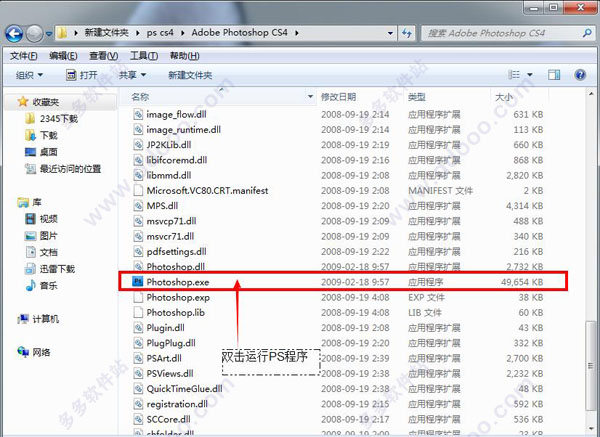Viewport: 600px width, 437px height.
Task: Select the image_runtime.dll file icon
Action: [138, 129]
